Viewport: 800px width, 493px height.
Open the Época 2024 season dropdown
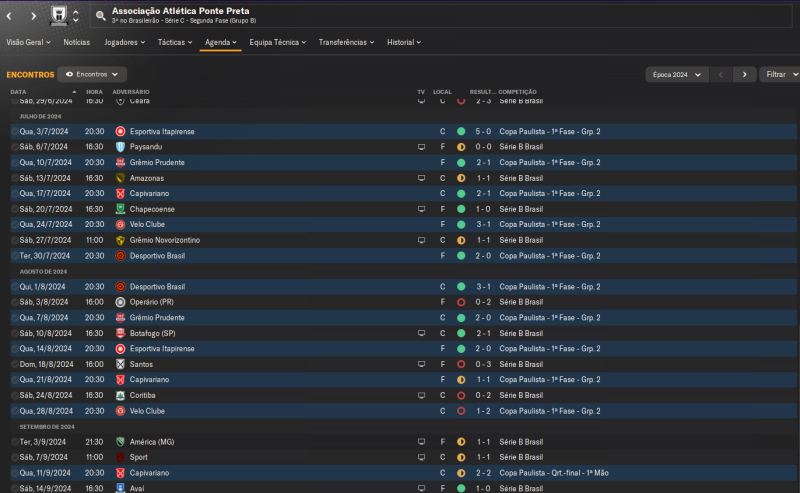pos(675,74)
